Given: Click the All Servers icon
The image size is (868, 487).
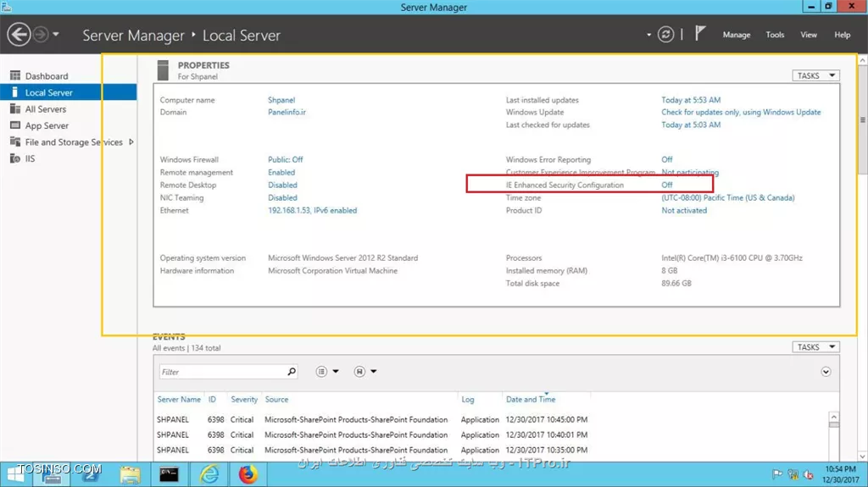Looking at the screenshot, I should pos(15,109).
